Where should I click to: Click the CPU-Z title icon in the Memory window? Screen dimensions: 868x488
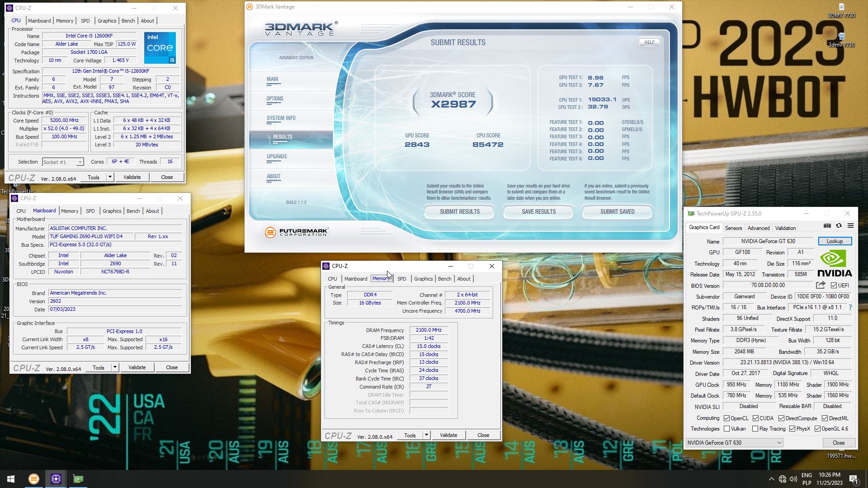point(326,266)
